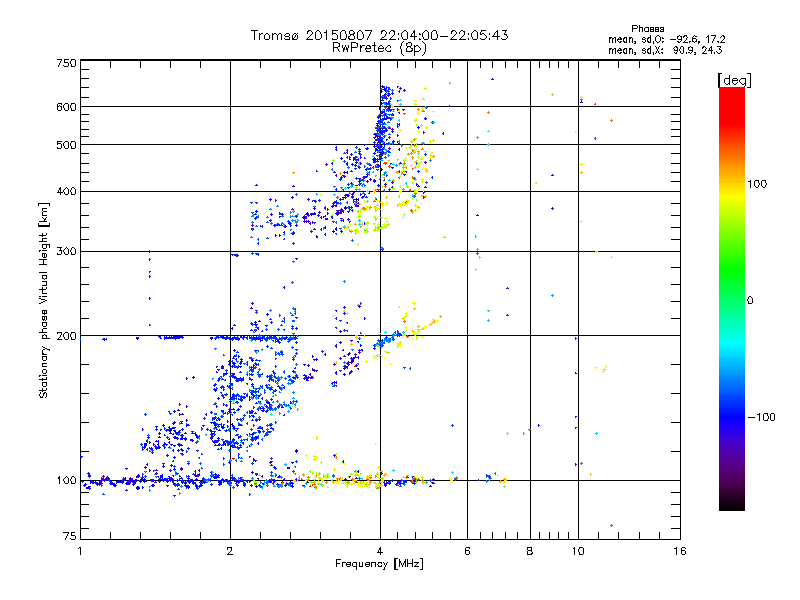The width and height of the screenshot is (800, 600).
Task: Click the y-axis tick label "300"
Action: 67,252
